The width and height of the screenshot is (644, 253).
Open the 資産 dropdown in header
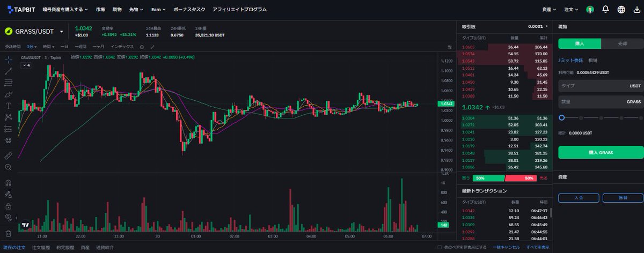(x=550, y=10)
